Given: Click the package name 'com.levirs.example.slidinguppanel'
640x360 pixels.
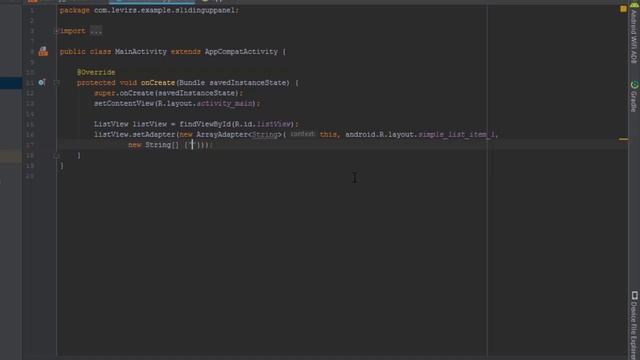Looking at the screenshot, I should pyautogui.click(x=164, y=10).
